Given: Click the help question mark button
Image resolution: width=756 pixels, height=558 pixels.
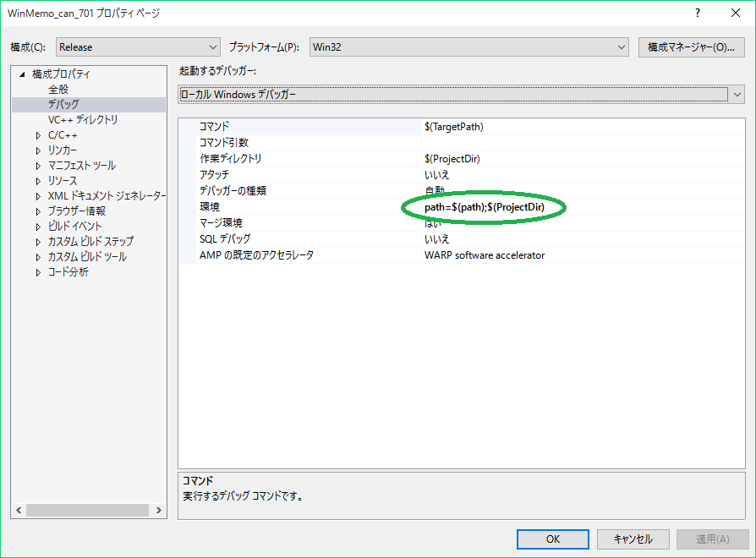Looking at the screenshot, I should [698, 13].
